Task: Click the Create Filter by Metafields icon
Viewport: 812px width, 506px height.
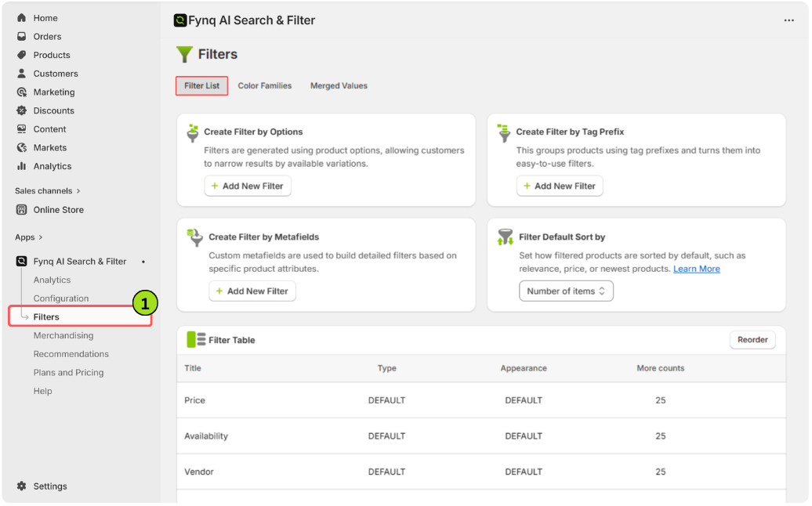Action: tap(194, 238)
